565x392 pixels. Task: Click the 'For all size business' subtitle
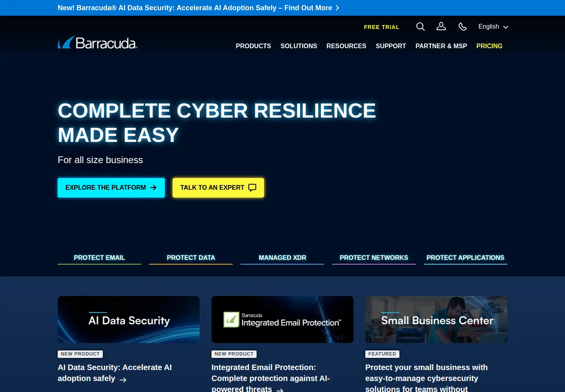click(100, 160)
